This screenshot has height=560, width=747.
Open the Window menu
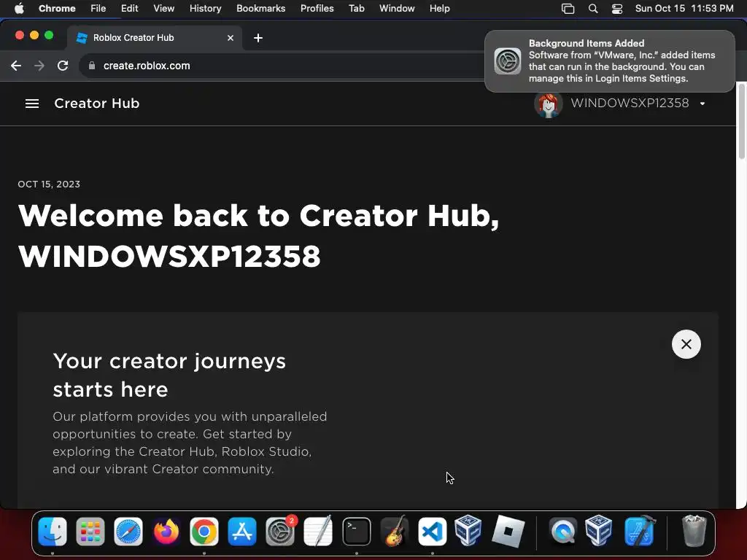pyautogui.click(x=397, y=9)
